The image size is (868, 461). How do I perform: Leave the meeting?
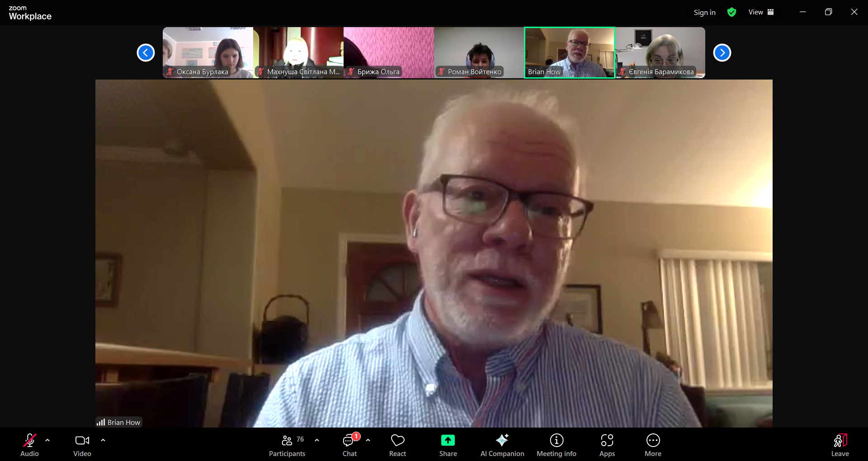pos(840,445)
